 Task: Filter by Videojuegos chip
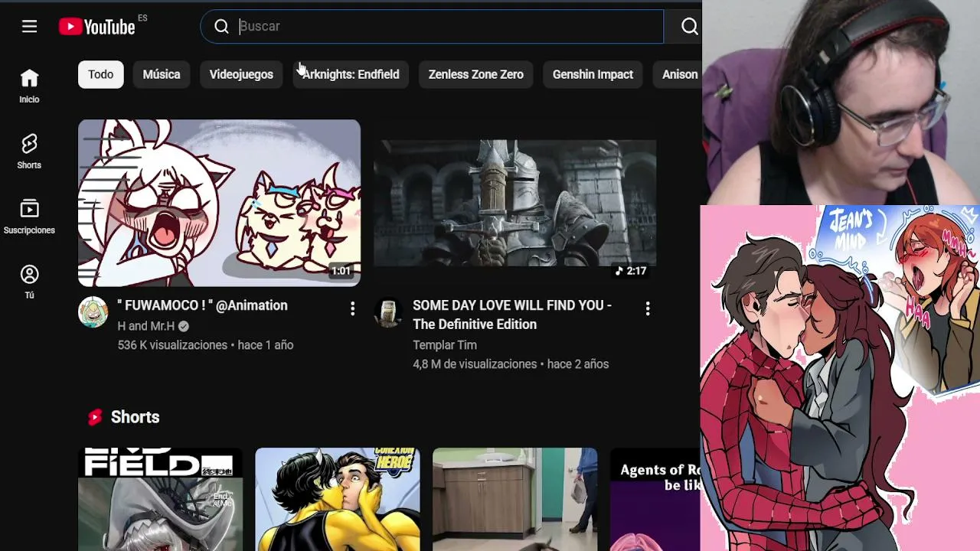coord(241,74)
